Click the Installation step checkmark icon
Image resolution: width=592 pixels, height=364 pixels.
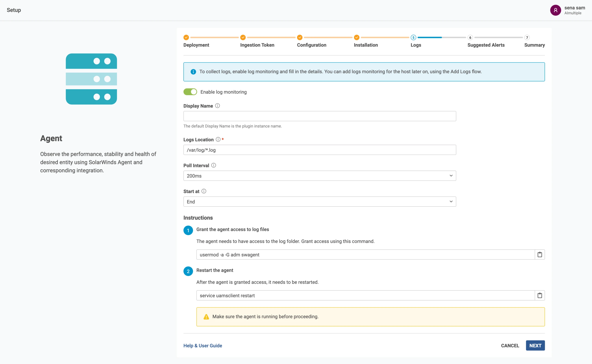(x=357, y=38)
